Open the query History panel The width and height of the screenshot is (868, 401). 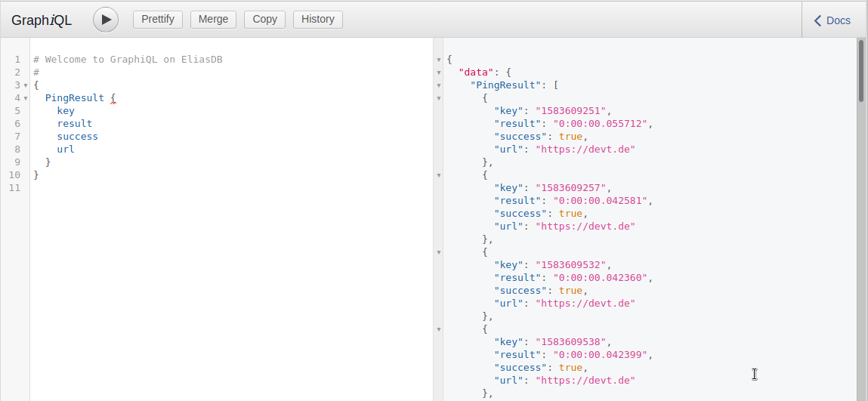(317, 20)
